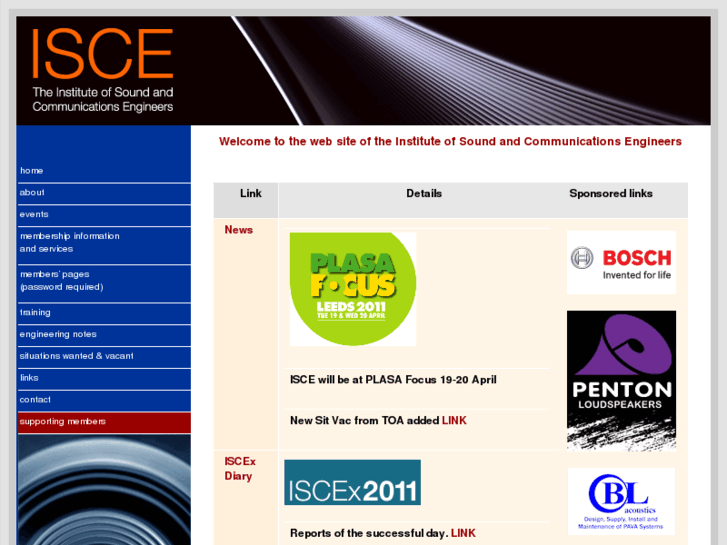Image resolution: width=727 pixels, height=545 pixels.
Task: Click the Institute of Sound and Communications Engineers tagline
Action: (103, 99)
